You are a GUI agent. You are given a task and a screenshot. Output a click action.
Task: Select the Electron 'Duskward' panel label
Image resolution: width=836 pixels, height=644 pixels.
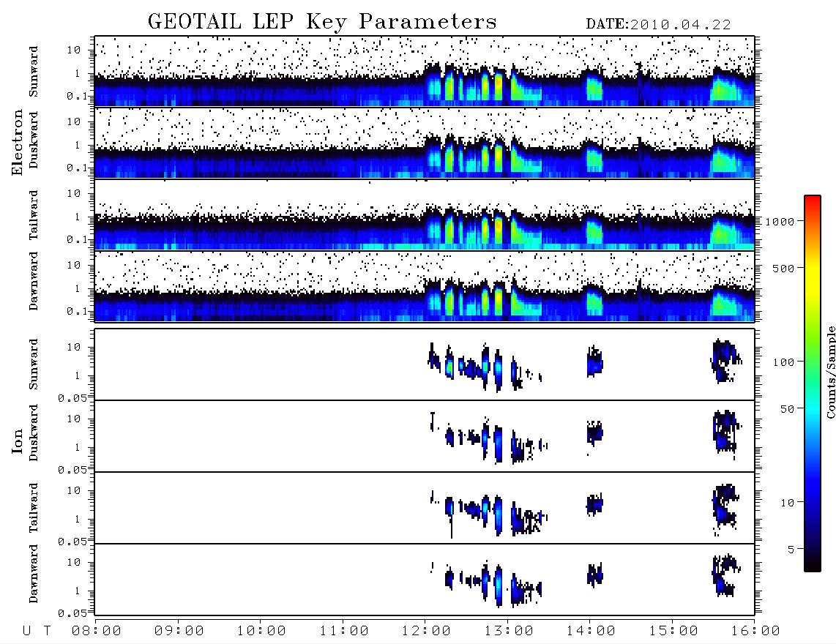tap(34, 140)
